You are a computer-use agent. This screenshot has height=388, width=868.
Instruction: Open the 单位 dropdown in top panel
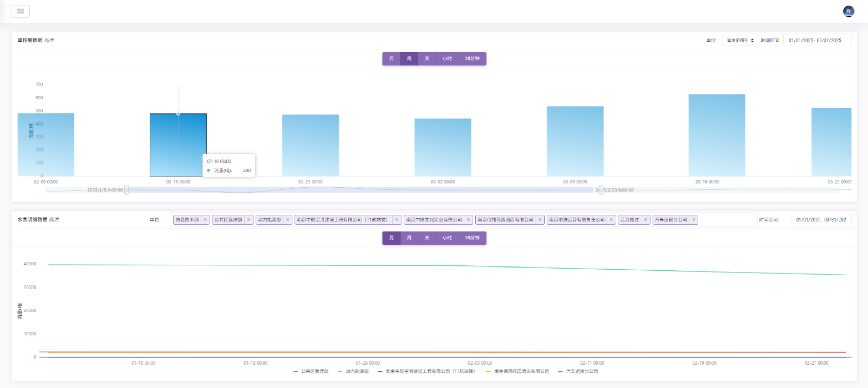[740, 41]
